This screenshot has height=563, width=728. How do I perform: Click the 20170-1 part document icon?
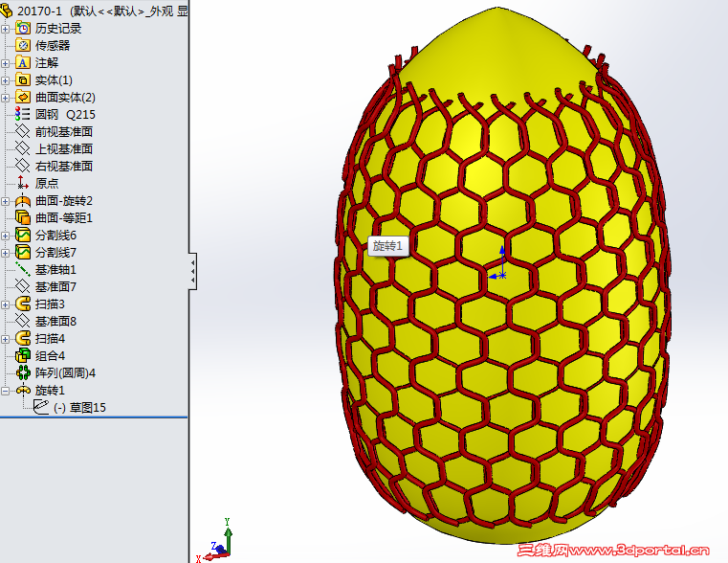pyautogui.click(x=6, y=11)
